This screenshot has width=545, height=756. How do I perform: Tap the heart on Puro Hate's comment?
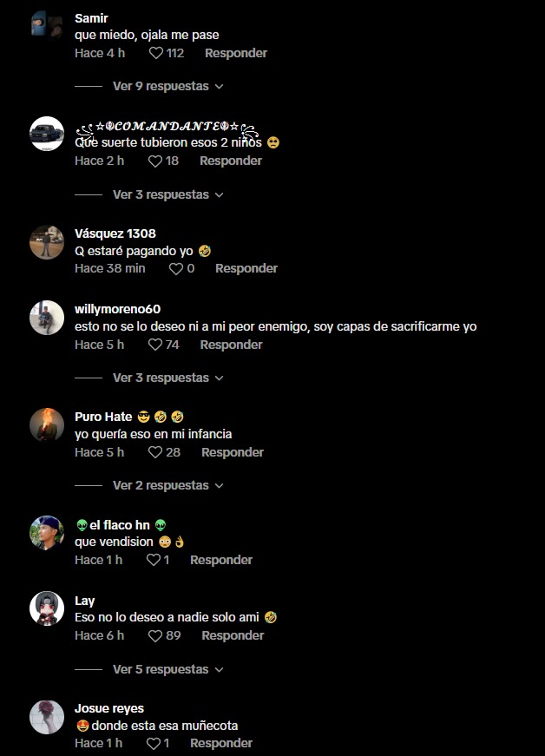[155, 452]
